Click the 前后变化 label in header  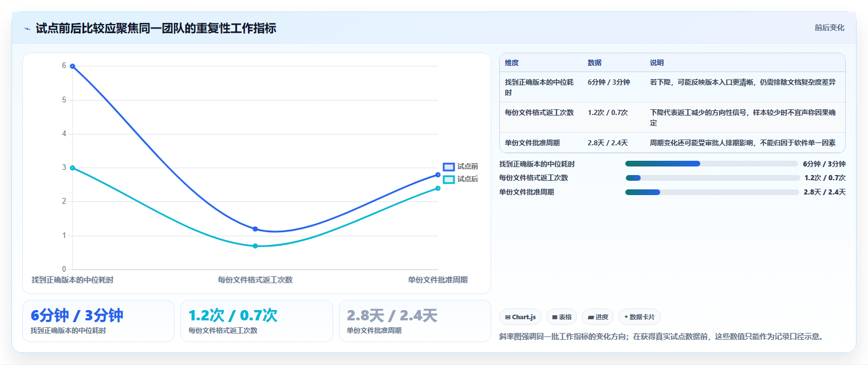click(829, 27)
